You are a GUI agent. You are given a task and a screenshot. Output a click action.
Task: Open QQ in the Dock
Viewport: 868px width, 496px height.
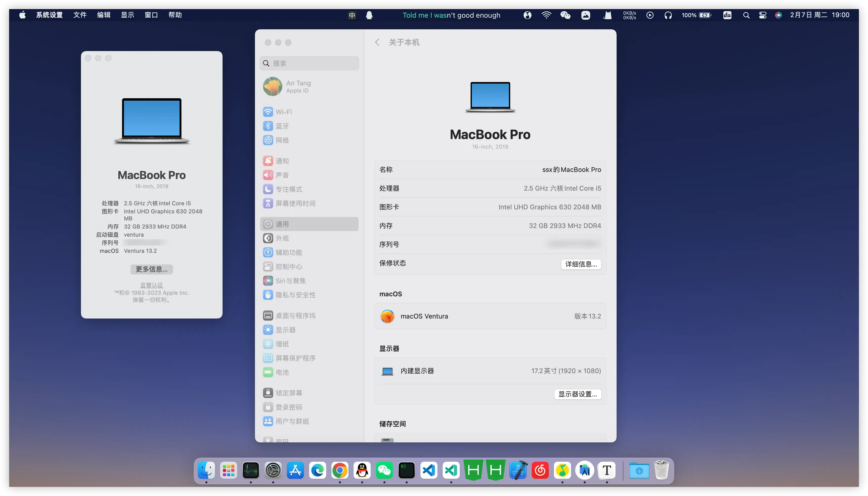362,470
